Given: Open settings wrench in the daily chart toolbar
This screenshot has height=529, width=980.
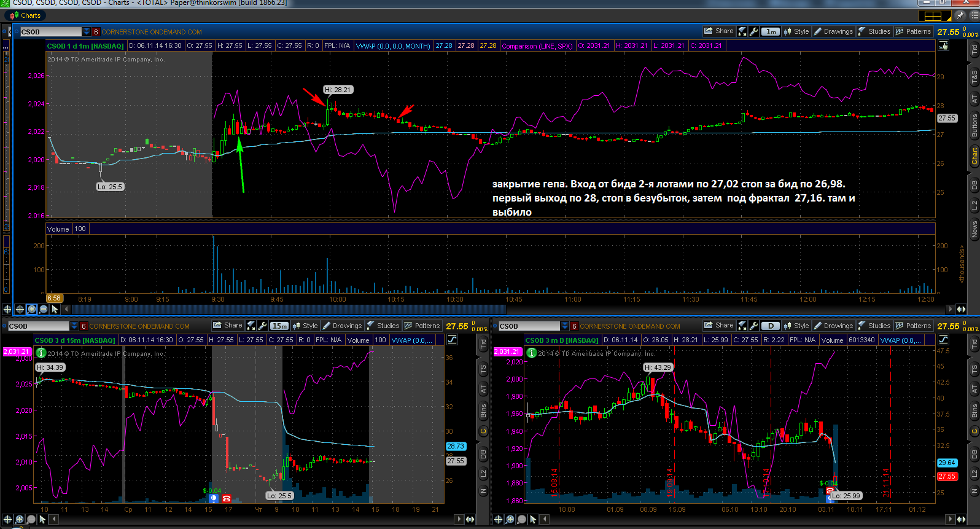Looking at the screenshot, I should click(x=754, y=326).
